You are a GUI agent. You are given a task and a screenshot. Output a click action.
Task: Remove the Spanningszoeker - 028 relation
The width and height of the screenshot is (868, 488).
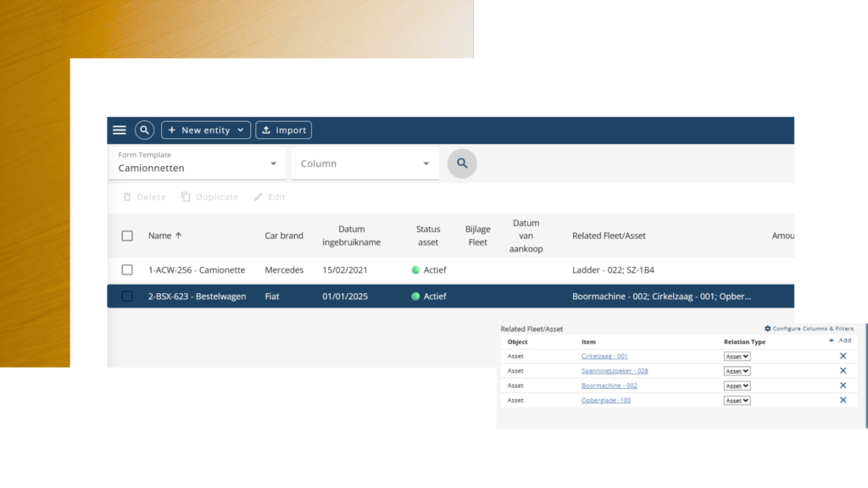(x=843, y=371)
